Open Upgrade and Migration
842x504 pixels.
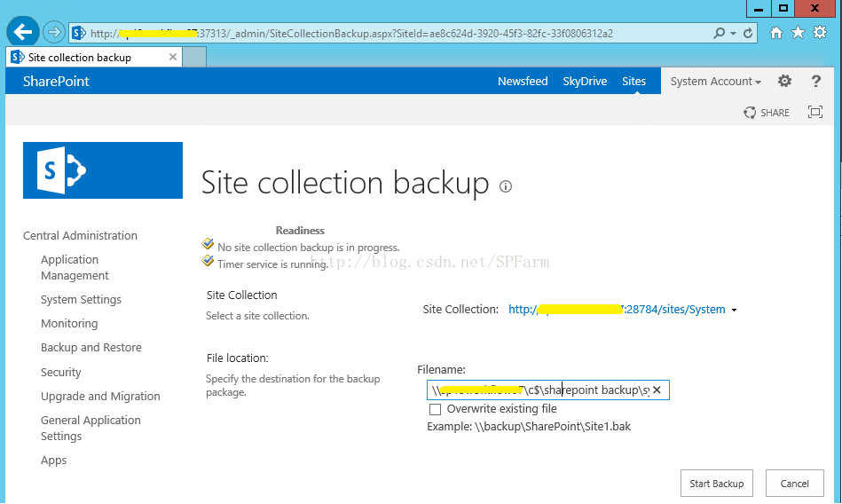click(100, 396)
